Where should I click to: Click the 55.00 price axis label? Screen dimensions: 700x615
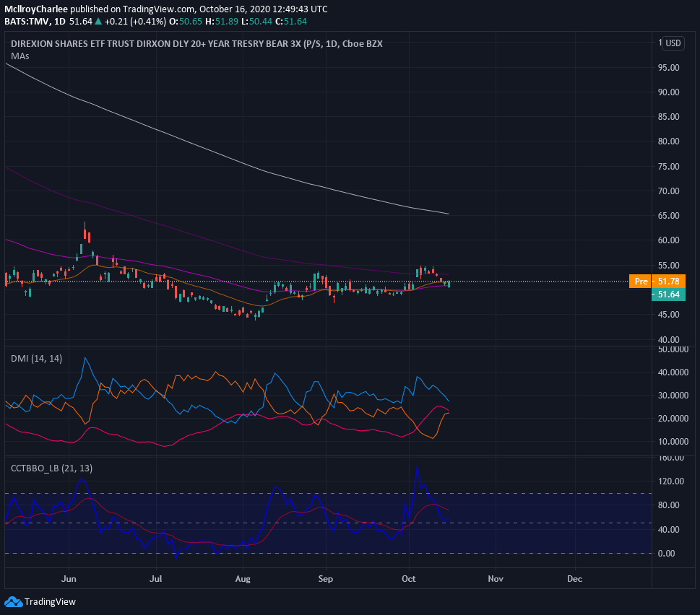[x=669, y=266]
